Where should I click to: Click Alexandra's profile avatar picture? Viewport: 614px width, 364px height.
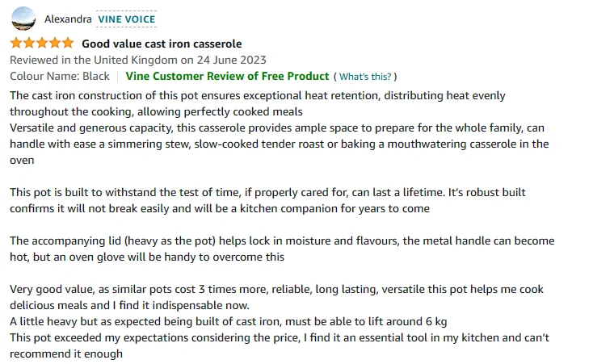(x=23, y=18)
